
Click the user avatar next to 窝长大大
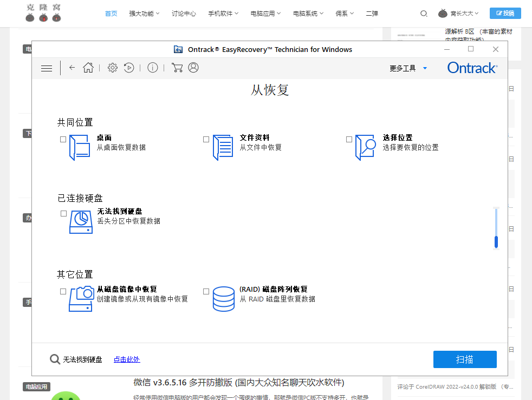point(443,13)
